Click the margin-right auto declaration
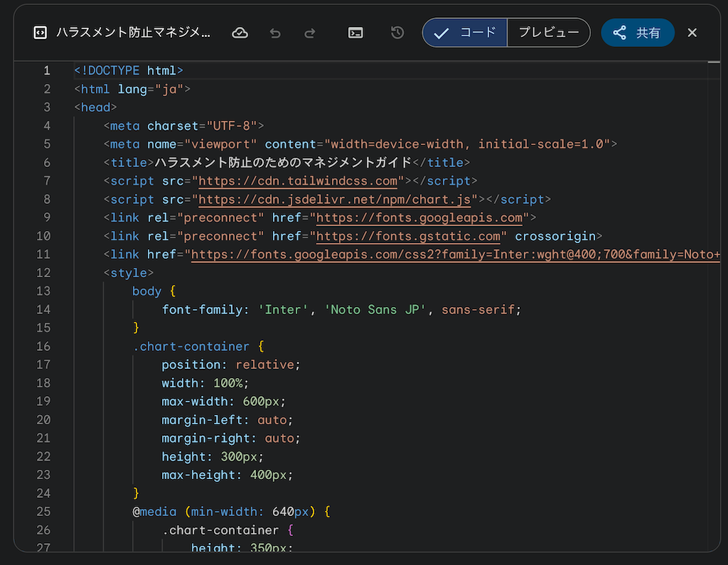 [231, 438]
